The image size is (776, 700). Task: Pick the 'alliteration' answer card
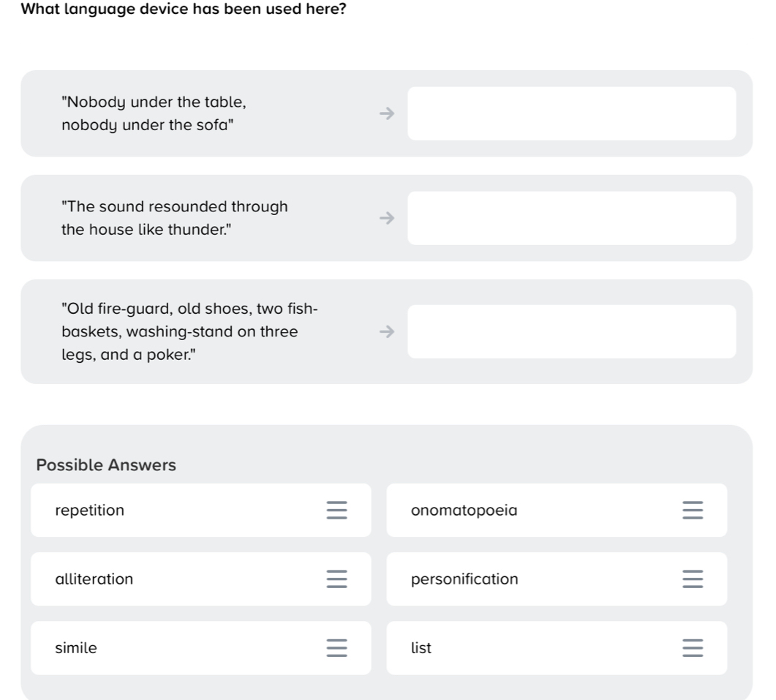coord(201,579)
